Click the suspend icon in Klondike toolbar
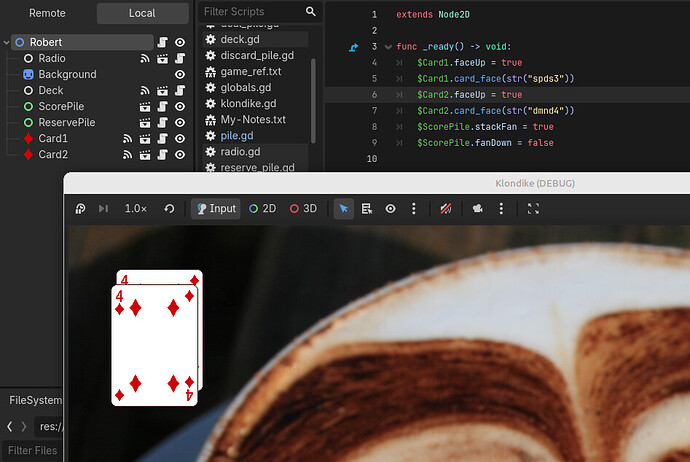The image size is (690, 462). click(x=81, y=209)
